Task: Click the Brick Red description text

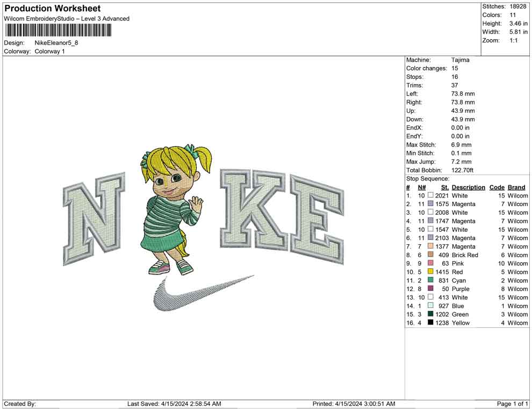Action: (465, 255)
